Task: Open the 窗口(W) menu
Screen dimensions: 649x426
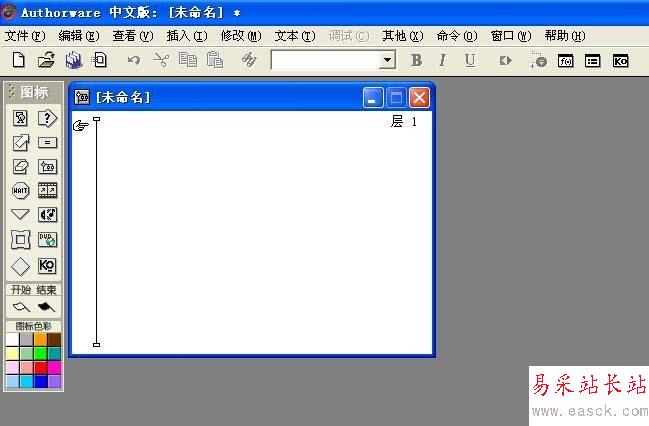Action: click(511, 36)
